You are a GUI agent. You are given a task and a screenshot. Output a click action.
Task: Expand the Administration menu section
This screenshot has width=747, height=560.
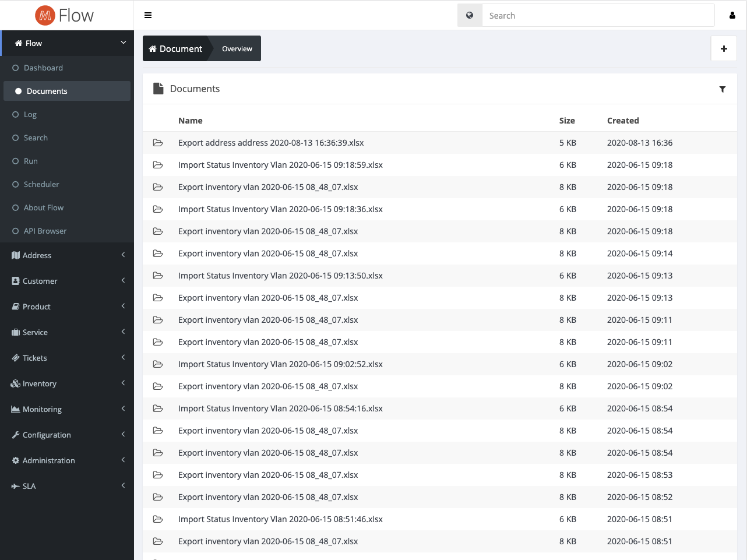[67, 460]
